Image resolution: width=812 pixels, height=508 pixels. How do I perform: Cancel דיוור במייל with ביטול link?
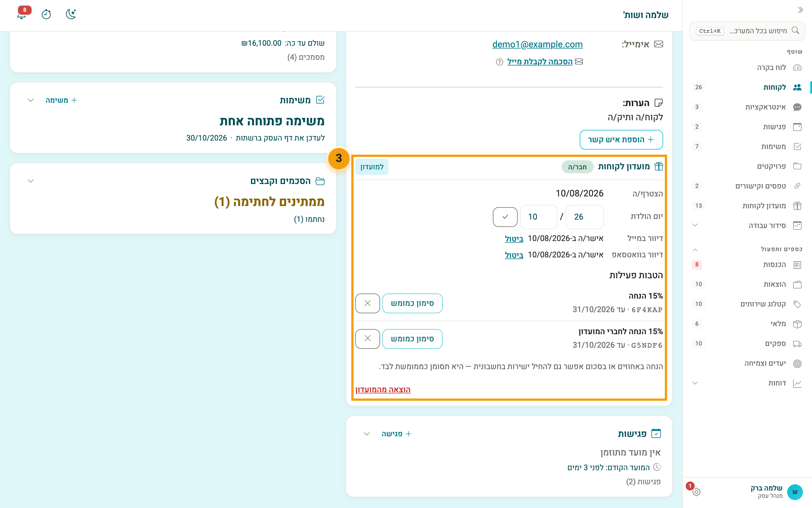(x=514, y=238)
